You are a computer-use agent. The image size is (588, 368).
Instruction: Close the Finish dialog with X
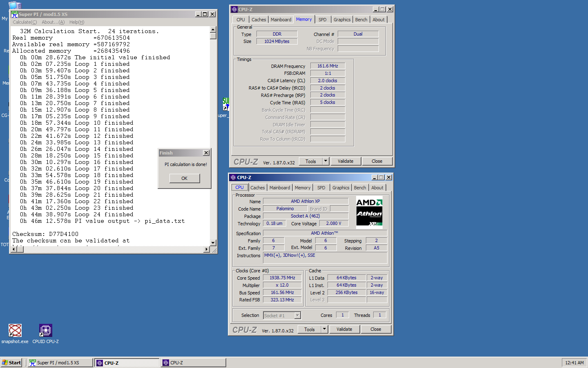pos(206,153)
